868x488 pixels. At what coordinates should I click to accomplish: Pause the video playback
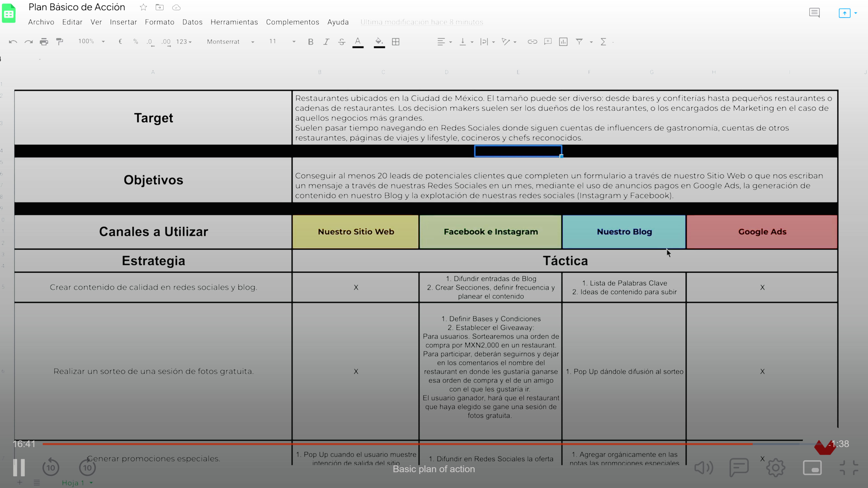click(19, 467)
